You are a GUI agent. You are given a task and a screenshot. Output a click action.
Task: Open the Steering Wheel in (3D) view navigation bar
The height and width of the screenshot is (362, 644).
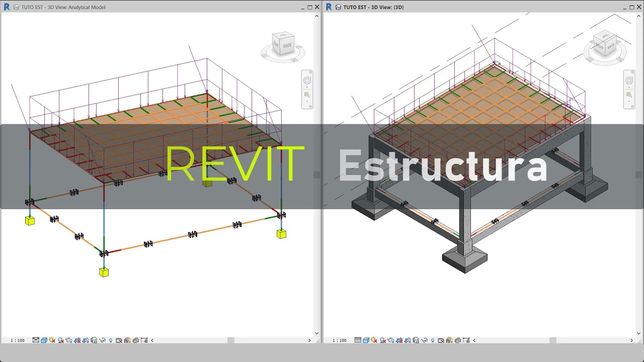[x=629, y=80]
